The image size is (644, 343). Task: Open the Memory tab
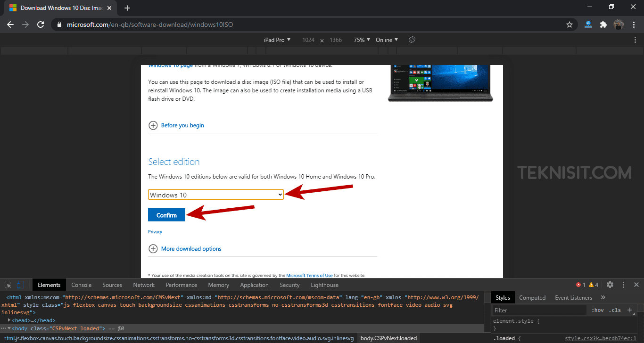218,285
